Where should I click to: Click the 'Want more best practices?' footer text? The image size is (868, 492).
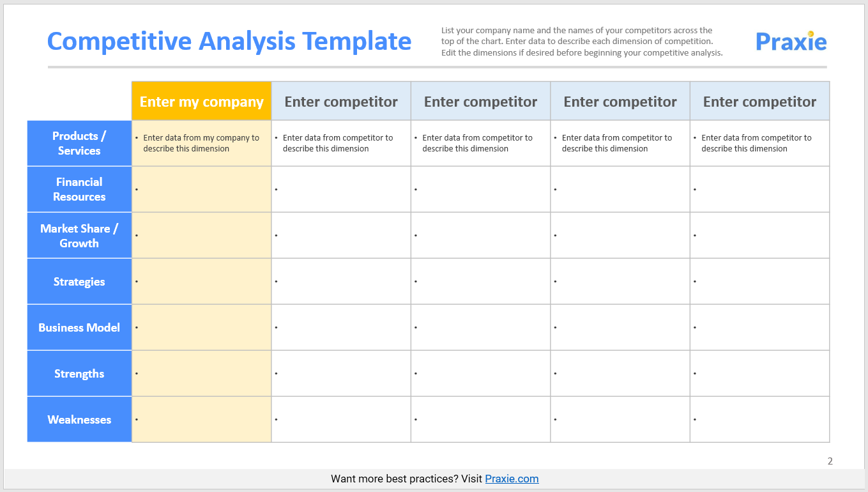click(x=407, y=479)
